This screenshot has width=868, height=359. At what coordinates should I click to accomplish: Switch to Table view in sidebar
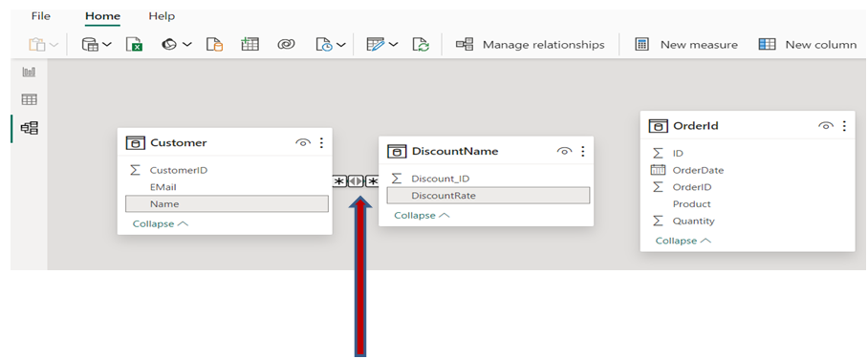point(29,100)
